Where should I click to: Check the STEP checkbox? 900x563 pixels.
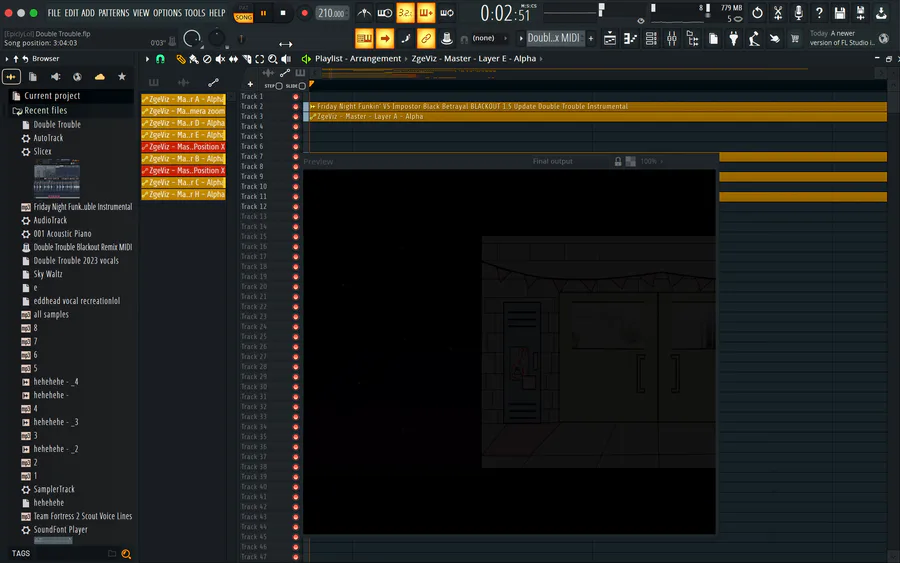coord(279,86)
